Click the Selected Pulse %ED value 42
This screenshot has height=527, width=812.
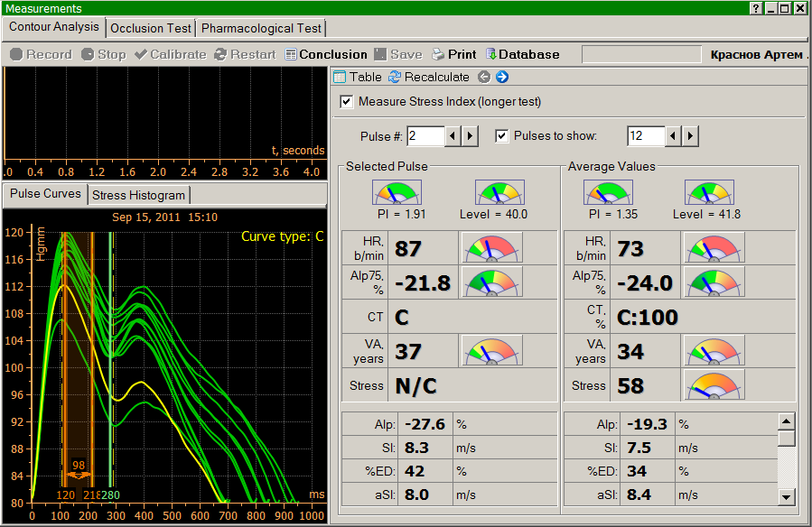415,471
